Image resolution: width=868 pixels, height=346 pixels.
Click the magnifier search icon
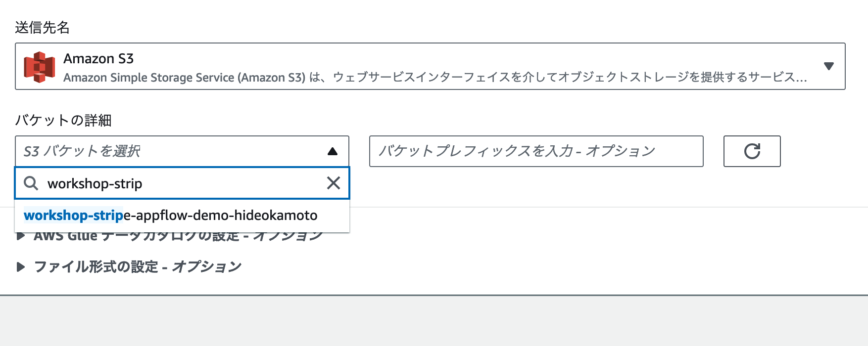tap(31, 183)
